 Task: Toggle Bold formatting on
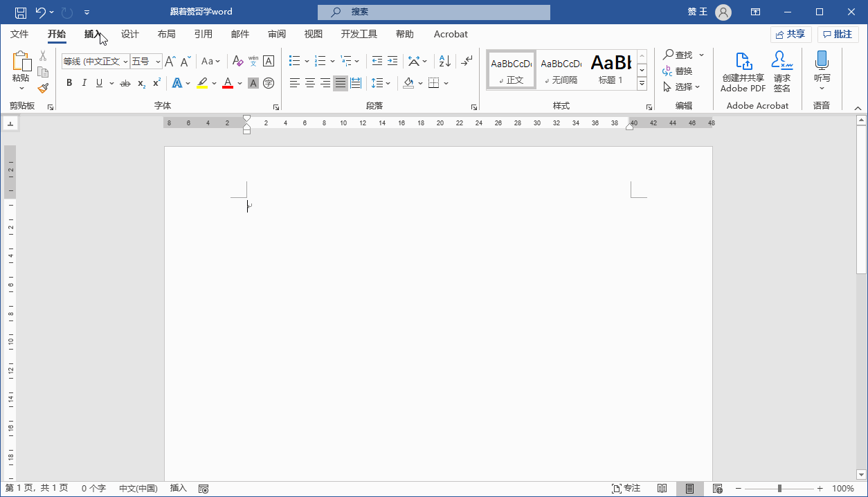[69, 83]
